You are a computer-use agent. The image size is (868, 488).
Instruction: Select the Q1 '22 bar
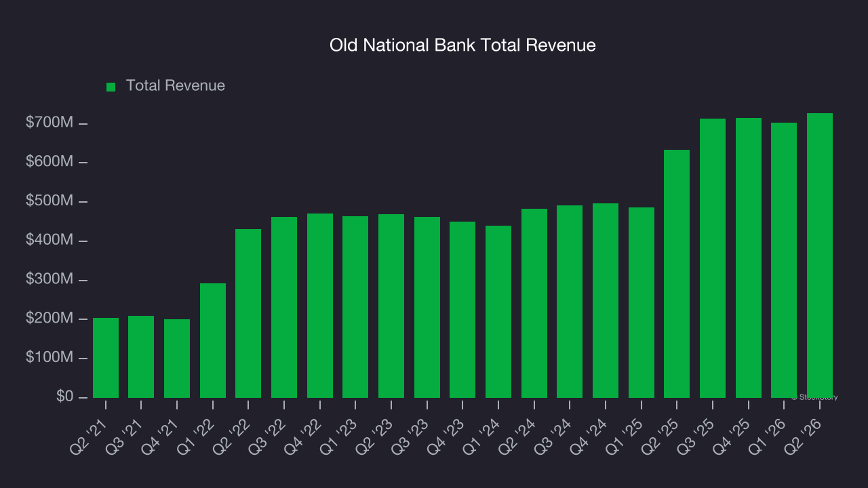click(x=213, y=340)
